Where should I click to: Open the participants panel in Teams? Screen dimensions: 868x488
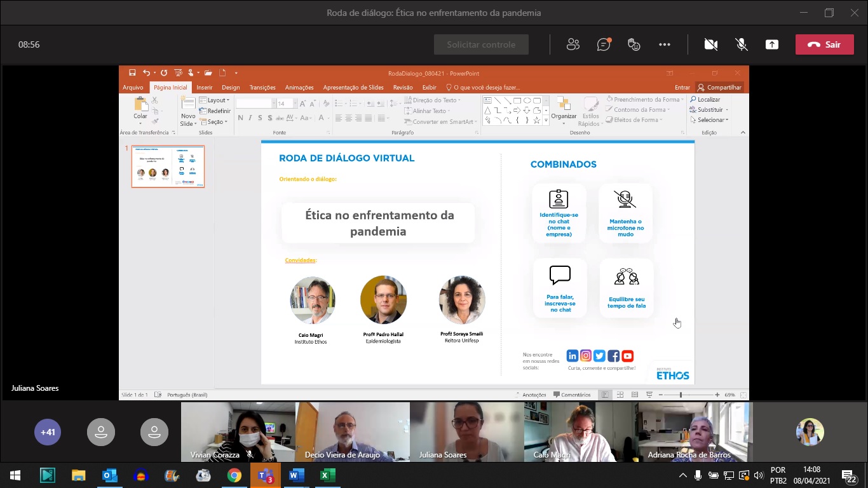click(573, 44)
